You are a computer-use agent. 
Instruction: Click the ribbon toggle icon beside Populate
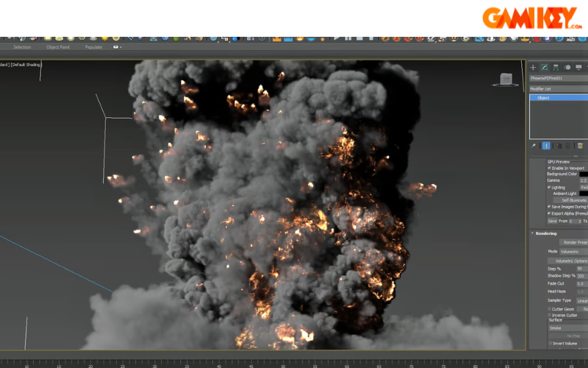pos(115,47)
